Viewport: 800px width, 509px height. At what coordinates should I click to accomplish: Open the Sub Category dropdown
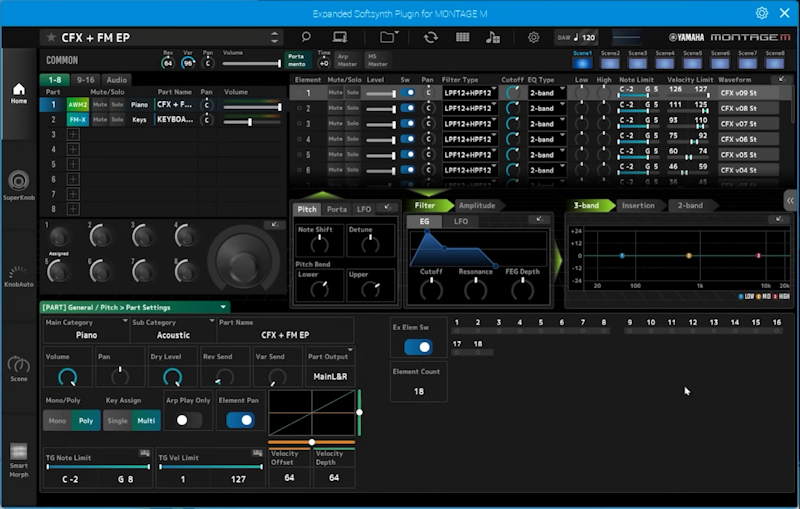tap(173, 330)
